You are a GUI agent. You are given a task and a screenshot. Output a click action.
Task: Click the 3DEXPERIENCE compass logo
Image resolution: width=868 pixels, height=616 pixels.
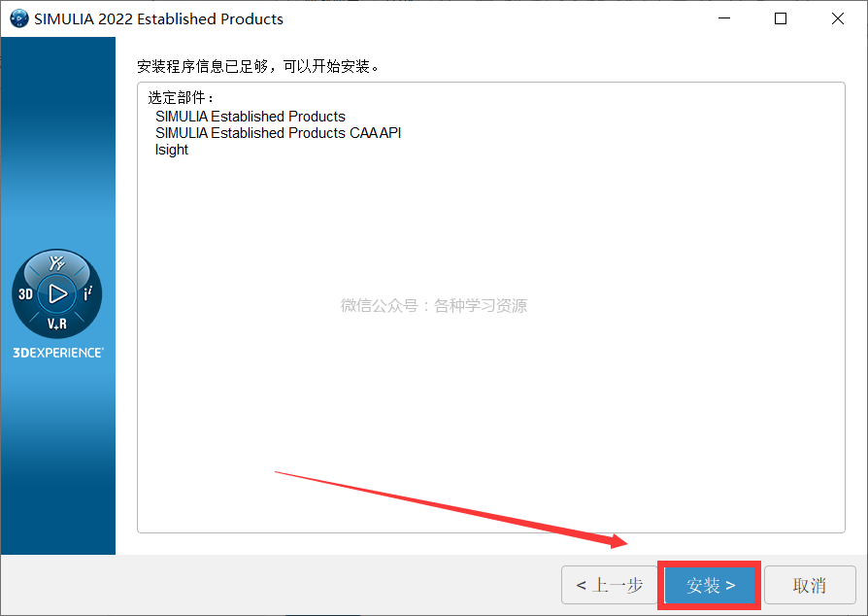[57, 293]
